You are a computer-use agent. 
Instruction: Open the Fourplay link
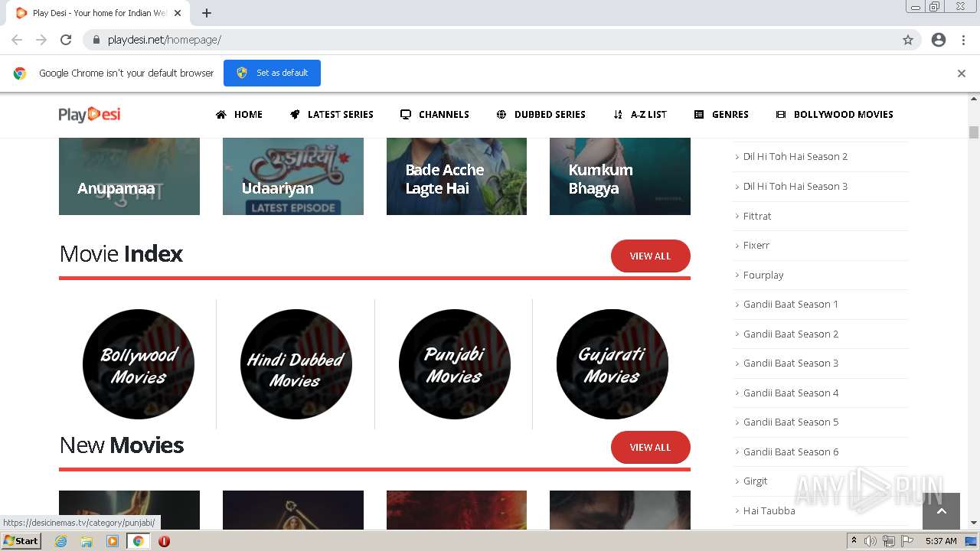(763, 275)
